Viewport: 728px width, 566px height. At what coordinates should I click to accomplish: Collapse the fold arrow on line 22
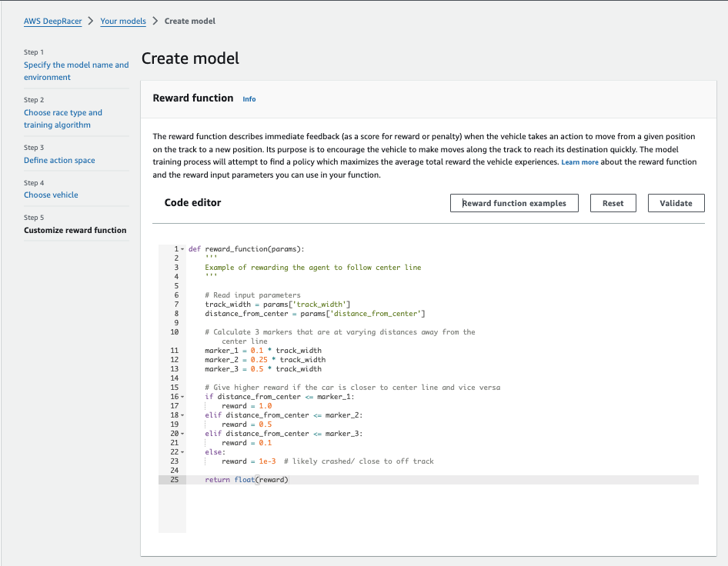182,452
